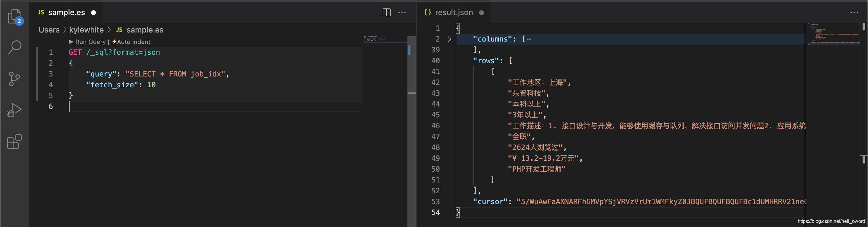Open the Extensions panel
Image resolution: width=868 pixels, height=227 pixels.
[14, 141]
